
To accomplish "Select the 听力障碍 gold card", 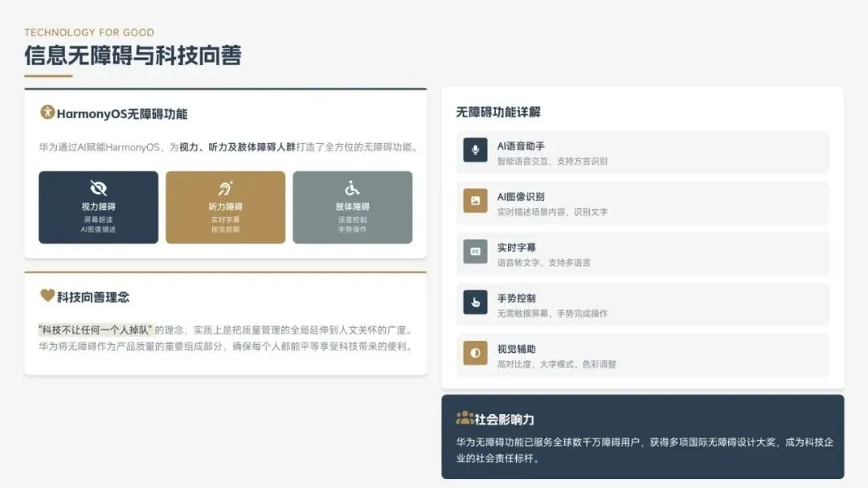I will 225,207.
